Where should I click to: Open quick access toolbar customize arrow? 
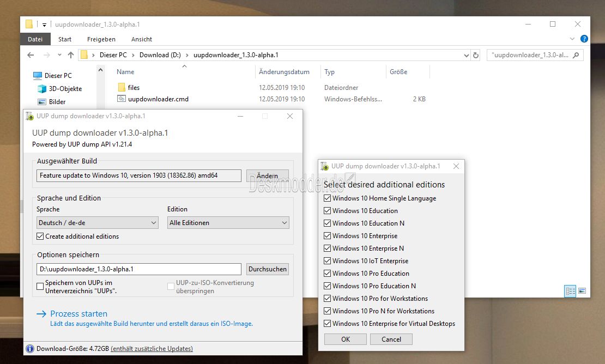tap(44, 25)
